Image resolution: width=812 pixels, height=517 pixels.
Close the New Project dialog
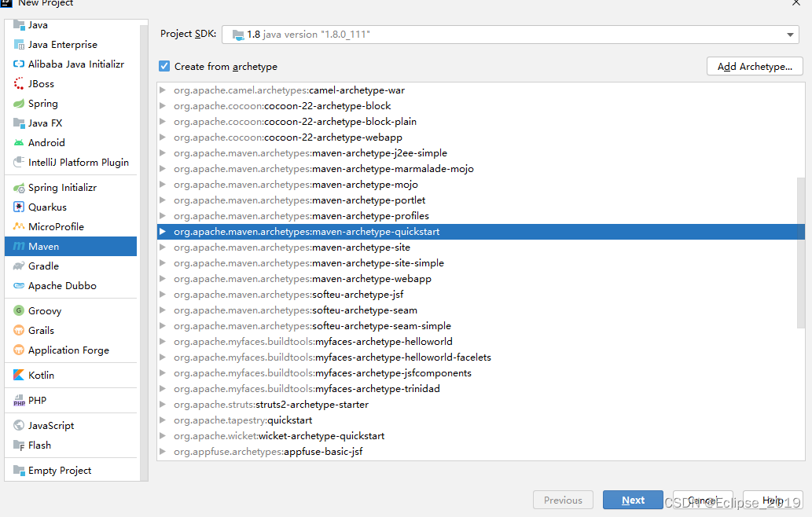click(x=796, y=3)
